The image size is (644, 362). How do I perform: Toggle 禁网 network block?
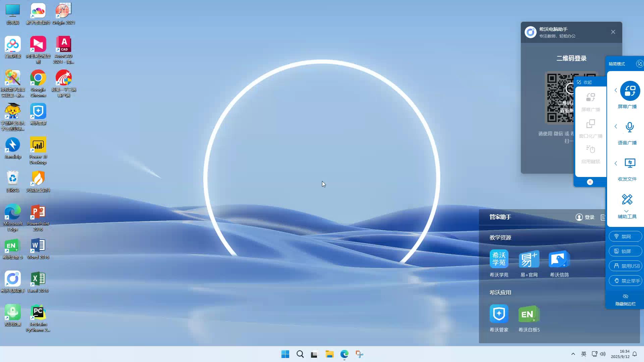coord(625,237)
